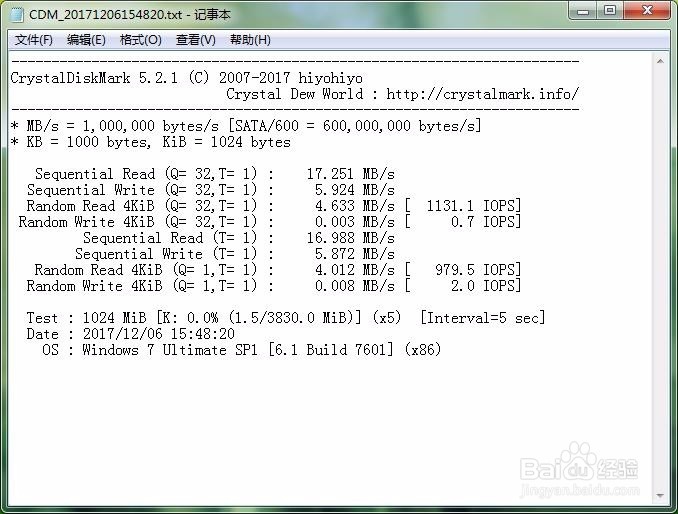Click the 17.251 MB/s sequential read value
The width and height of the screenshot is (678, 514).
click(x=351, y=174)
